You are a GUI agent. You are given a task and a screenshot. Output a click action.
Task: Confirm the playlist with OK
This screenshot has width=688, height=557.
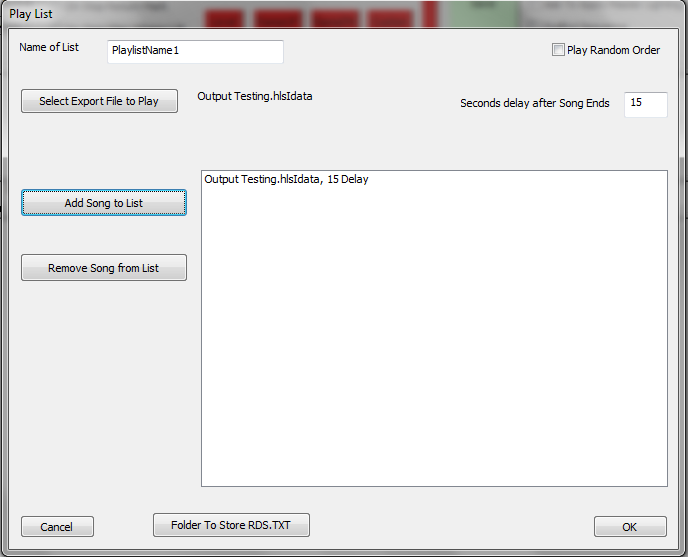click(x=630, y=526)
